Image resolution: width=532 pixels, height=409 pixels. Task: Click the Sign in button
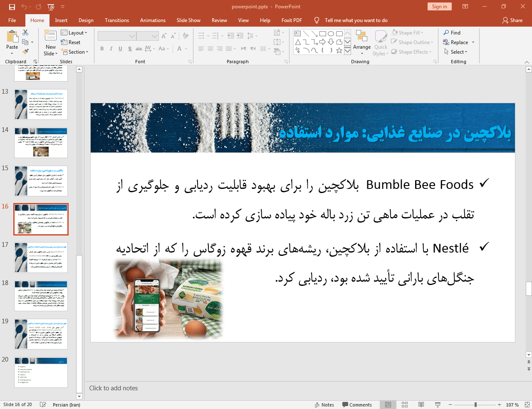click(x=439, y=7)
